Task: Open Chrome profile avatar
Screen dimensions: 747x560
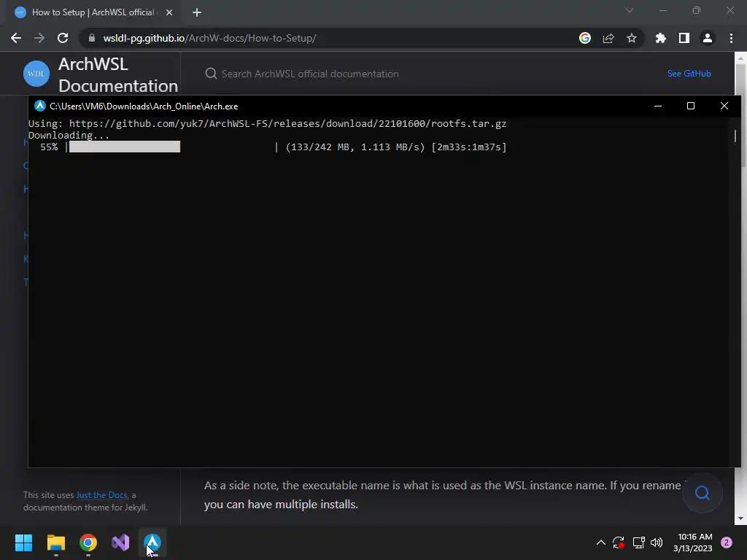Action: (x=708, y=38)
